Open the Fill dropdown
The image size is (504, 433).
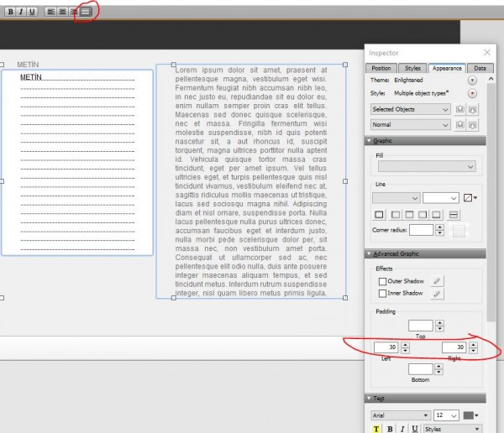pyautogui.click(x=427, y=166)
